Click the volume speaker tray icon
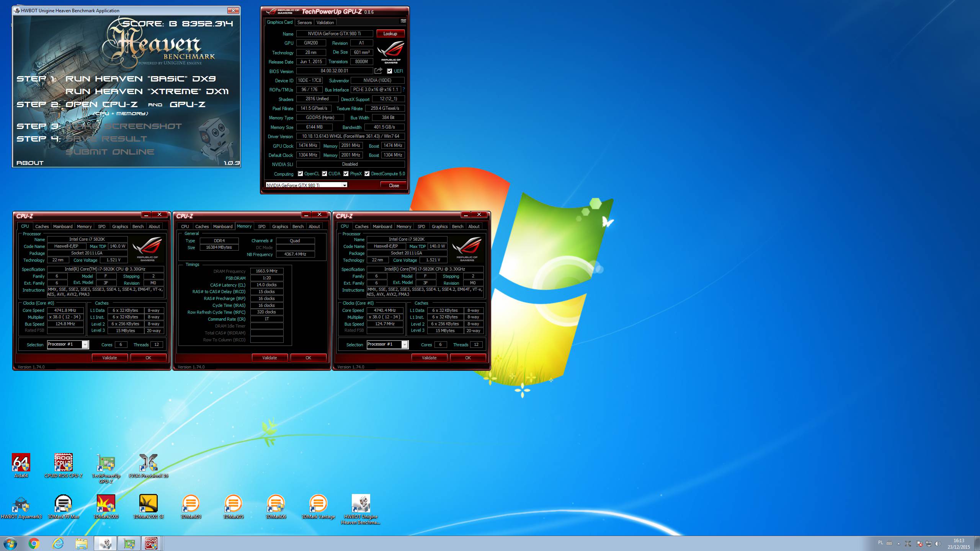980x551 pixels. click(x=938, y=544)
